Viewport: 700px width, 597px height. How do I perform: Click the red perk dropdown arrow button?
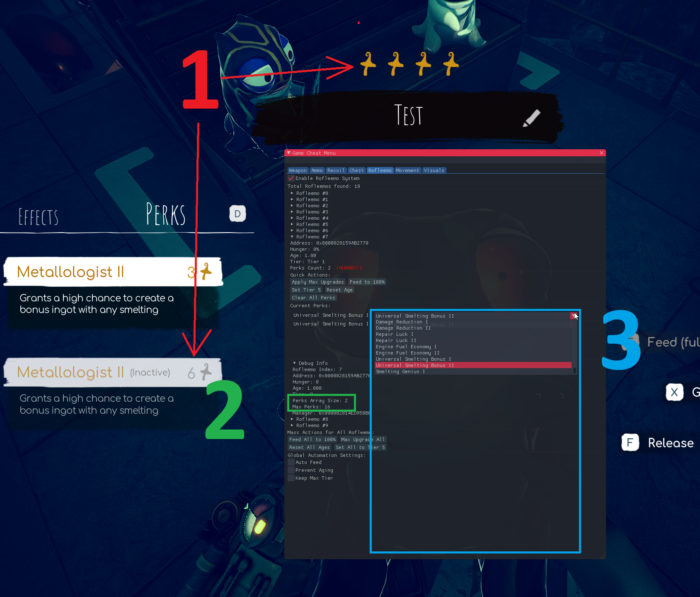click(574, 316)
